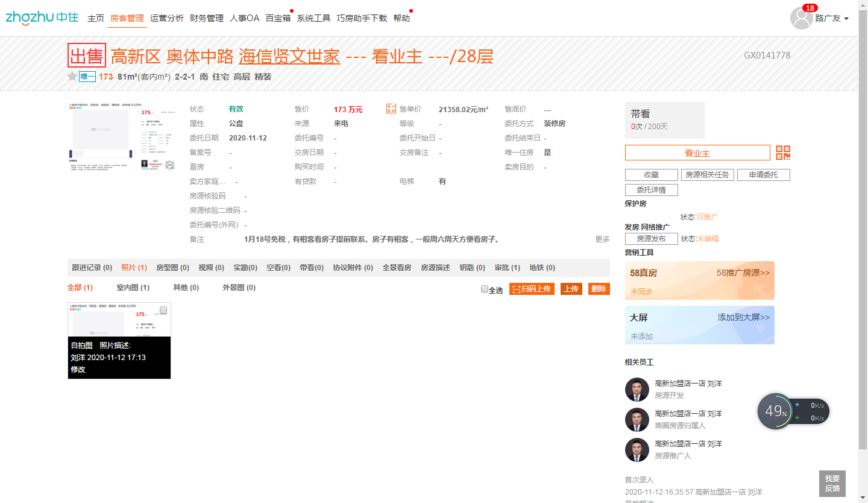Open the 运营分析 menu item
The height and width of the screenshot is (503, 868).
pos(167,17)
